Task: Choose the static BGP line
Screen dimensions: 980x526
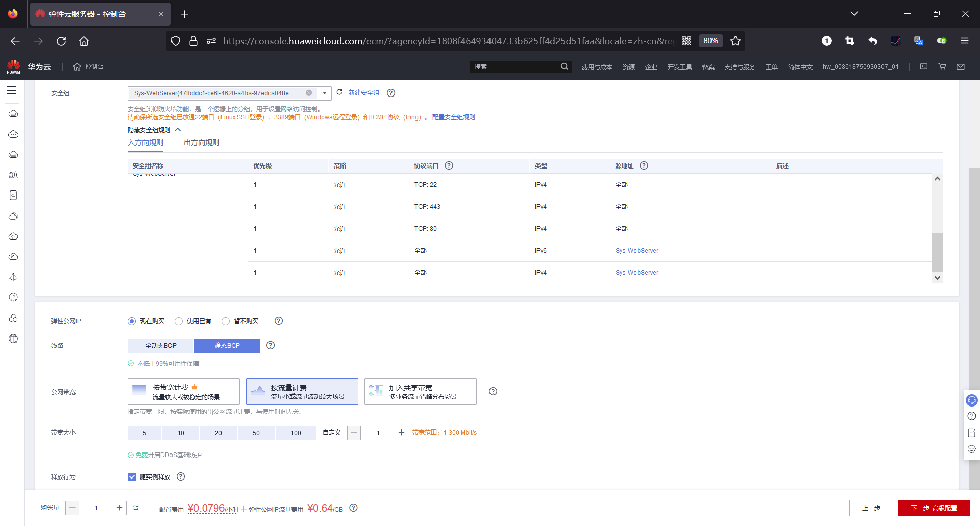Action: (x=227, y=346)
